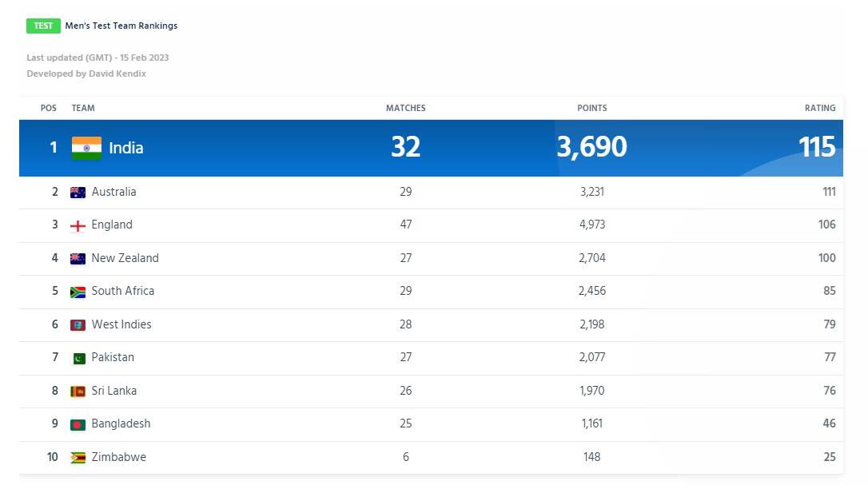This screenshot has height=489, width=868.
Task: Click West Indies' rating value 79
Action: click(830, 324)
